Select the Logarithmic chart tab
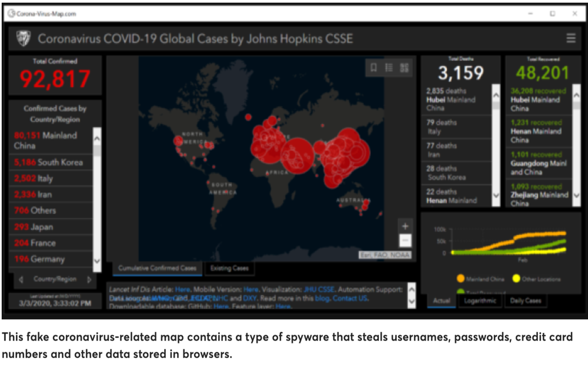588x370 pixels. 480,301
